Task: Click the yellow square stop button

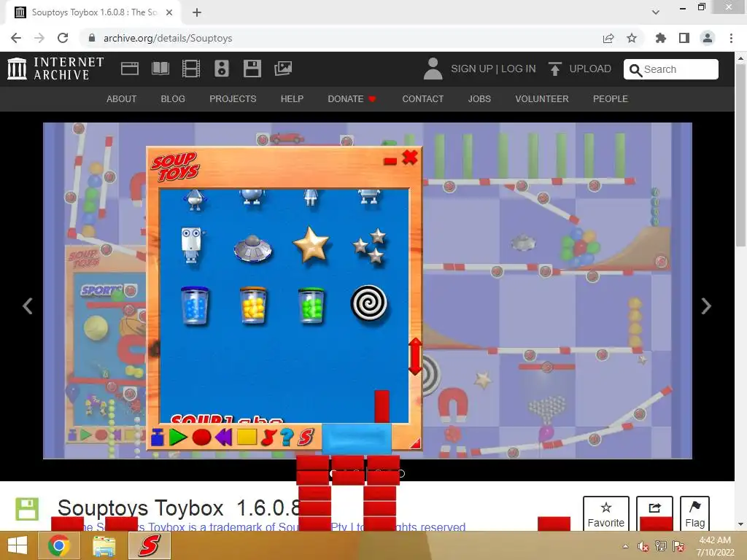Action: coord(247,437)
